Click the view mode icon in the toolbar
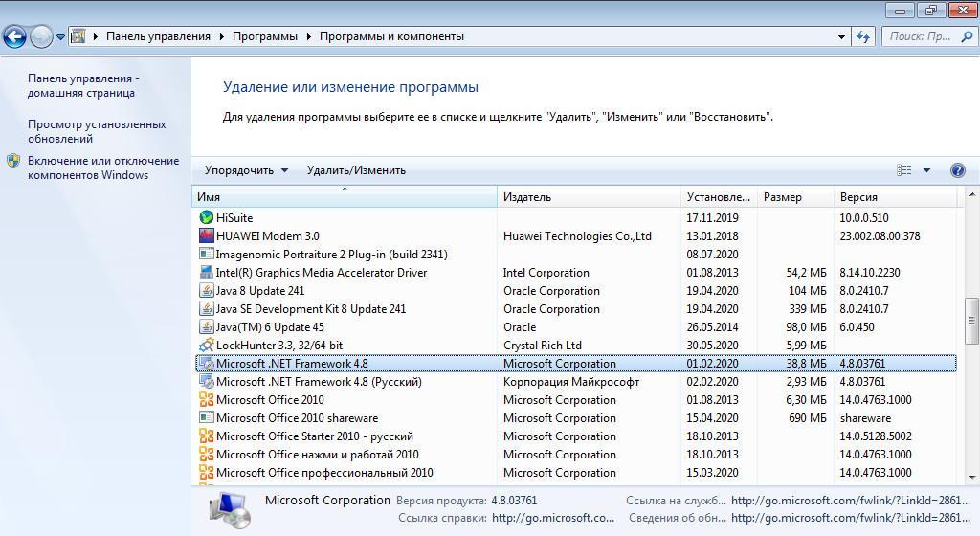 pyautogui.click(x=903, y=170)
